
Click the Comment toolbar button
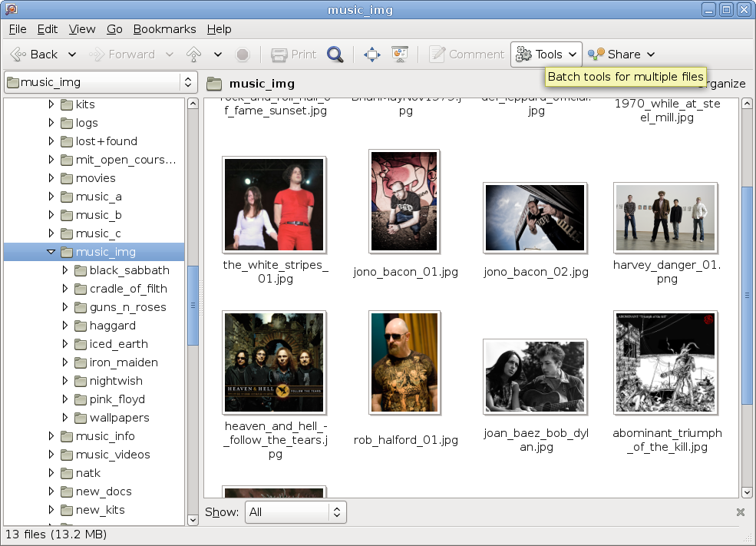(467, 55)
